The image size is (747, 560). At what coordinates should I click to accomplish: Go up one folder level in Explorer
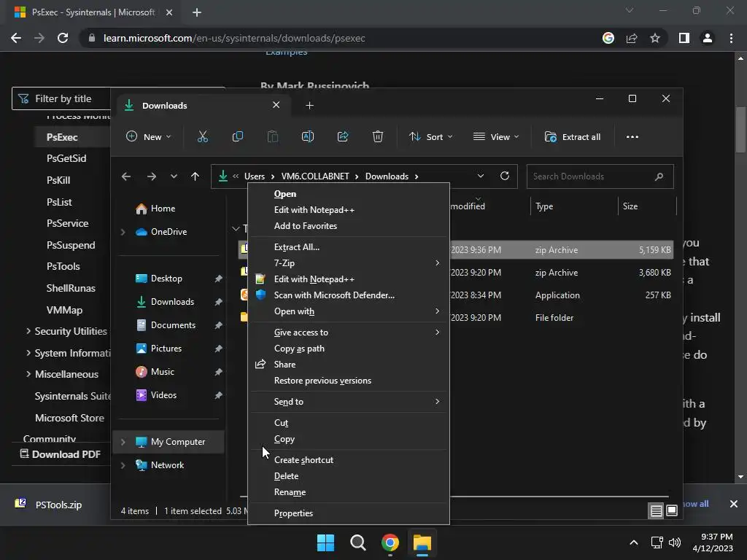click(195, 176)
